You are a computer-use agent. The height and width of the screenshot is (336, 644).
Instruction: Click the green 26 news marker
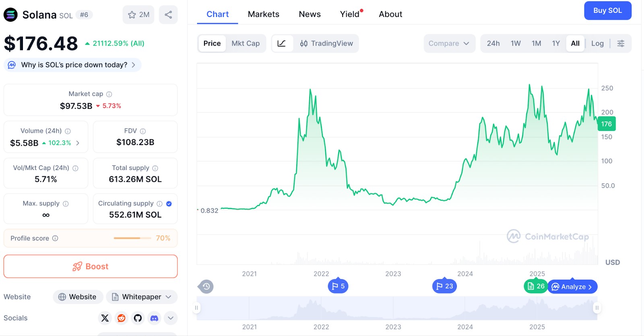[536, 286]
